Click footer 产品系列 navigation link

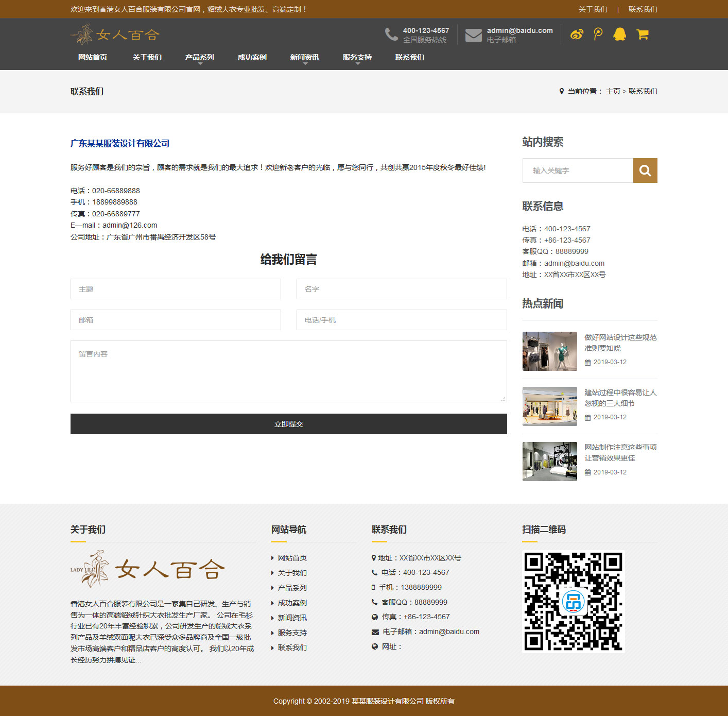point(292,588)
